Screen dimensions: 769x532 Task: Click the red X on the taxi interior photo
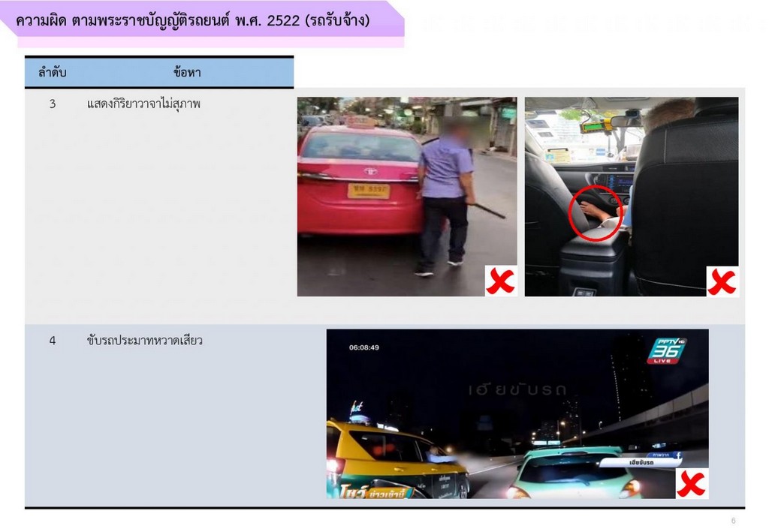(x=722, y=281)
